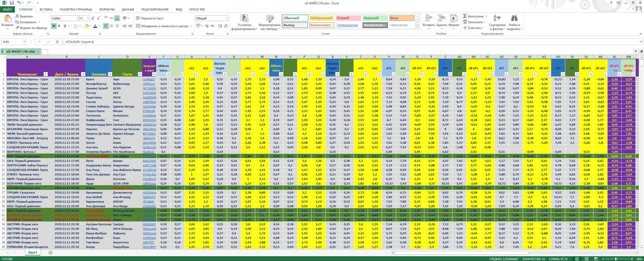Image resolution: width=644 pixels, height=261 pixels.
Task: Open the Очистить clear dropdown
Action: tap(473, 28)
